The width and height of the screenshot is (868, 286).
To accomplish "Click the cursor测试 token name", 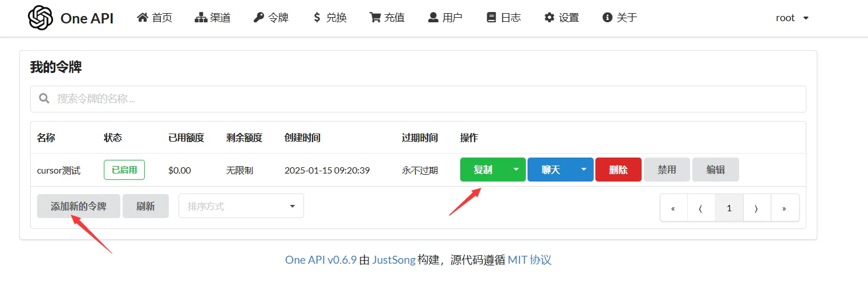I will (x=59, y=170).
